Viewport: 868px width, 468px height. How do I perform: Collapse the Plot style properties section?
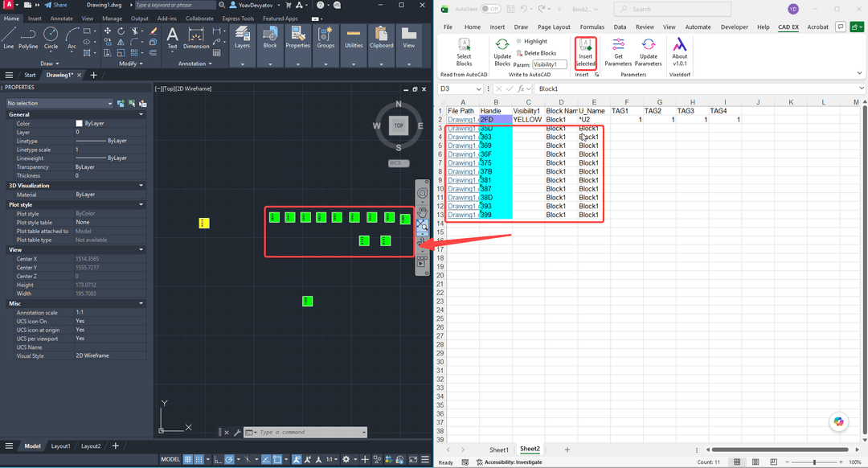pyautogui.click(x=141, y=205)
